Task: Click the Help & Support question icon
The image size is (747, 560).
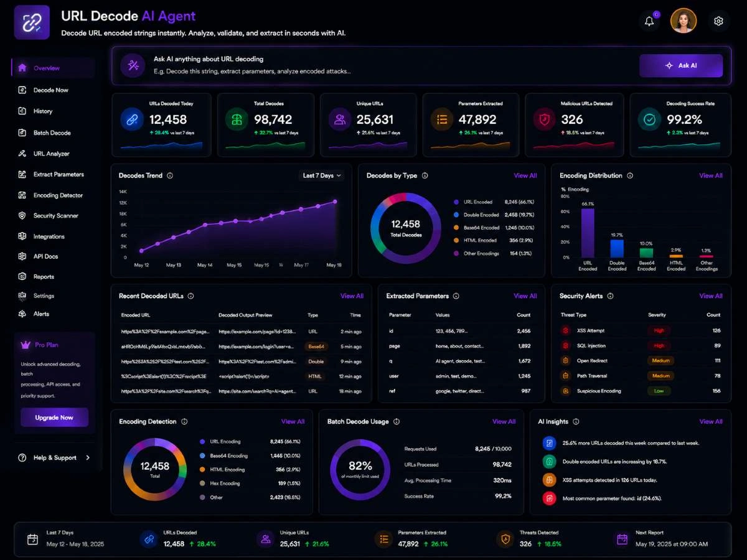Action: click(22, 458)
